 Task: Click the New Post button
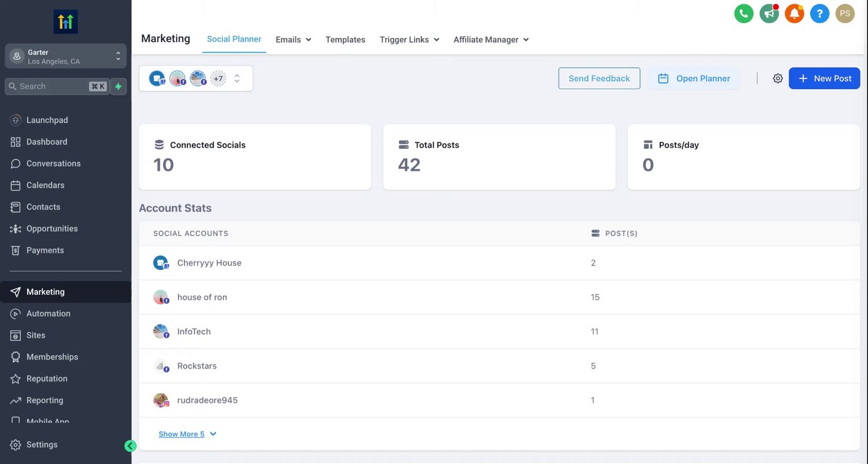tap(824, 79)
